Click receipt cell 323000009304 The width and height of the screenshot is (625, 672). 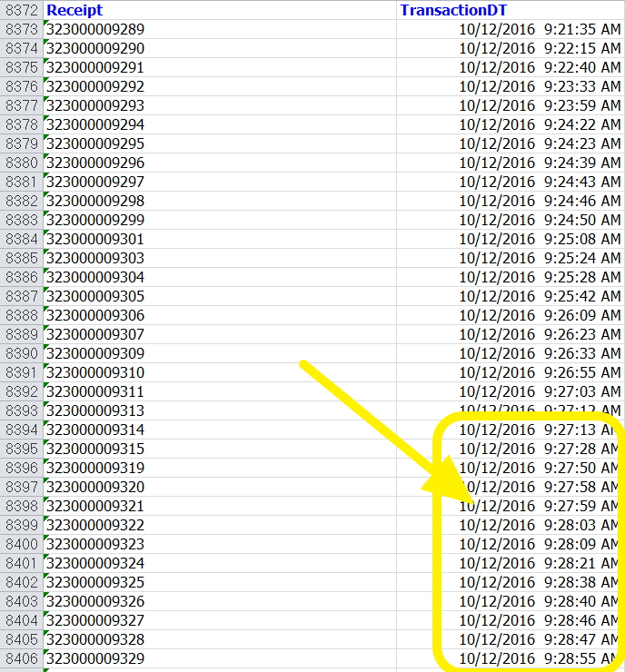[220, 277]
